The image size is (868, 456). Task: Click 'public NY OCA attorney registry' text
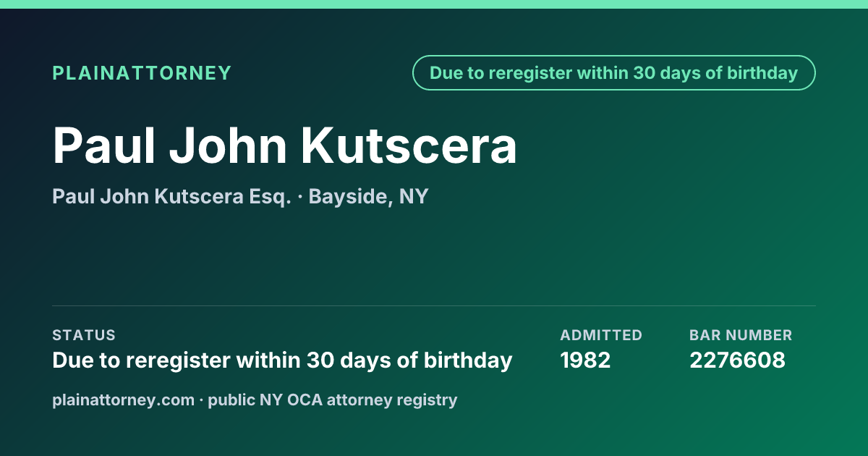[x=333, y=400]
